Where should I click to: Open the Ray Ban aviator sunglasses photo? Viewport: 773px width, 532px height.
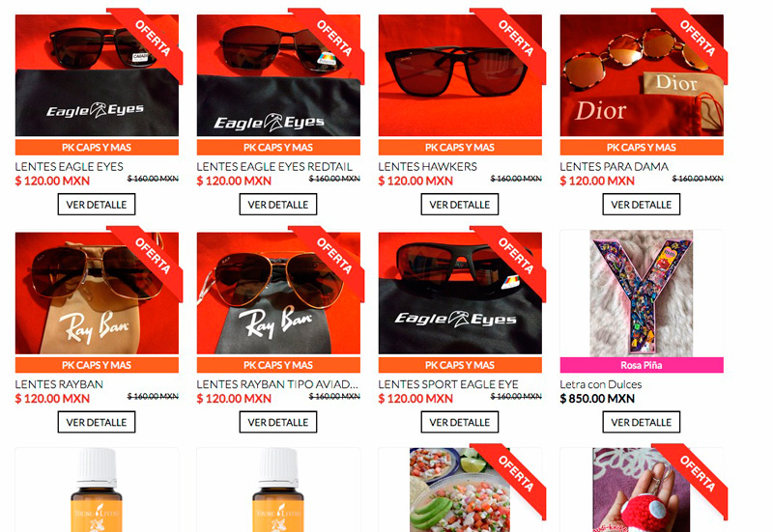(x=278, y=294)
